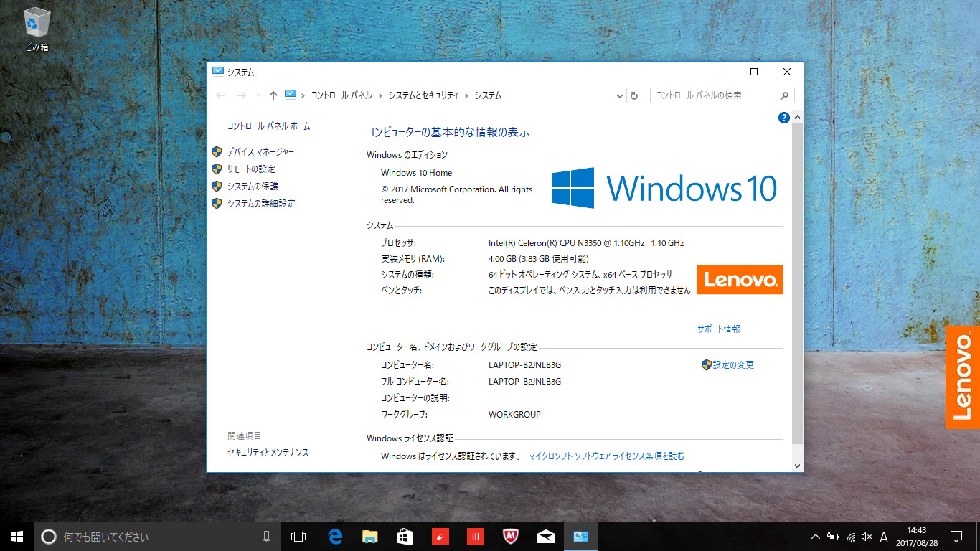This screenshot has width=980, height=551.
Task: Launch the Mail app from the taskbar
Action: tap(545, 537)
